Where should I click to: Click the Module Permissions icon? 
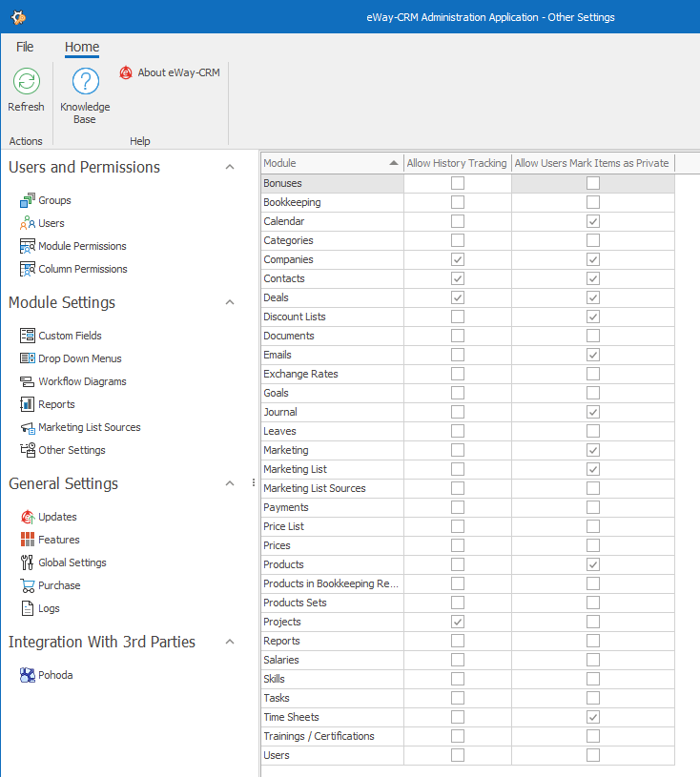(28, 246)
